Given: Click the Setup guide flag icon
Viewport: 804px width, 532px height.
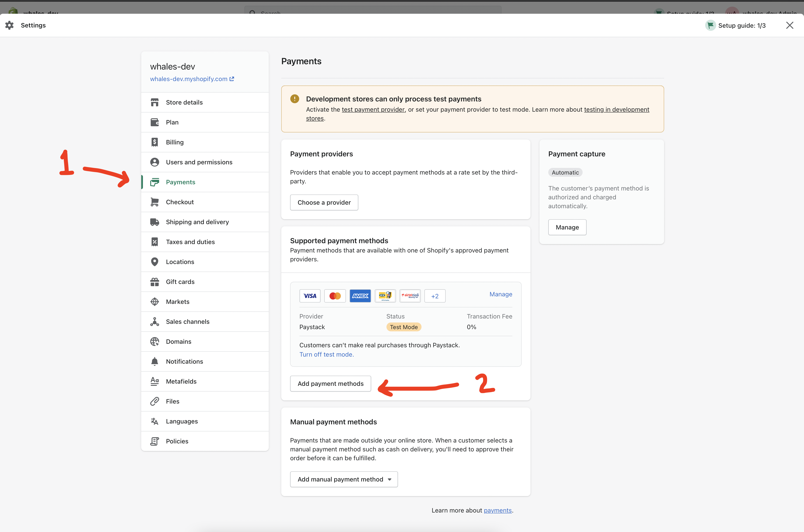Looking at the screenshot, I should click(710, 25).
